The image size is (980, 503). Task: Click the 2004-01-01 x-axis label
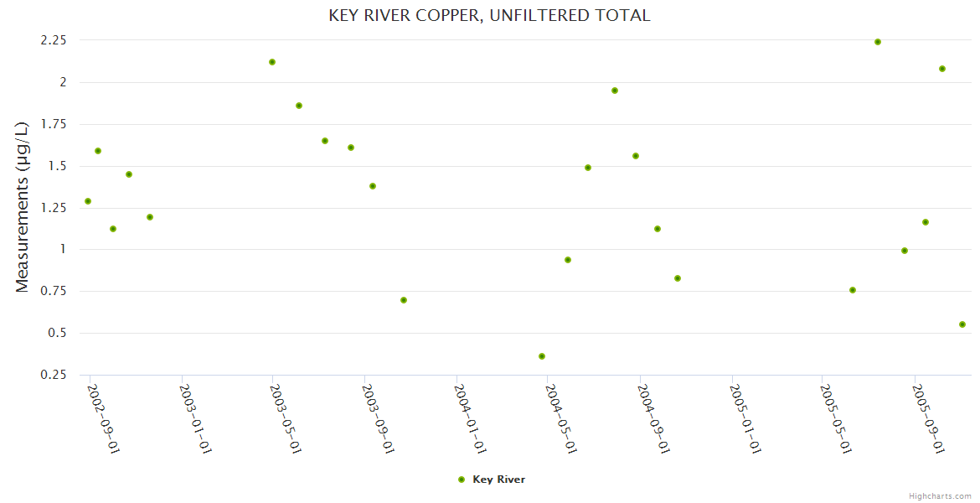click(471, 417)
